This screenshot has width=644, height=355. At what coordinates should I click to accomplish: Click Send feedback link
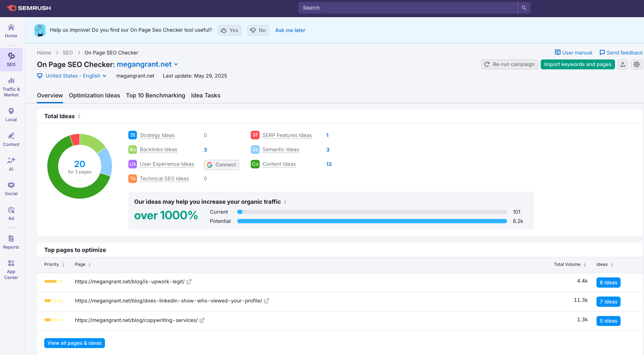[621, 53]
